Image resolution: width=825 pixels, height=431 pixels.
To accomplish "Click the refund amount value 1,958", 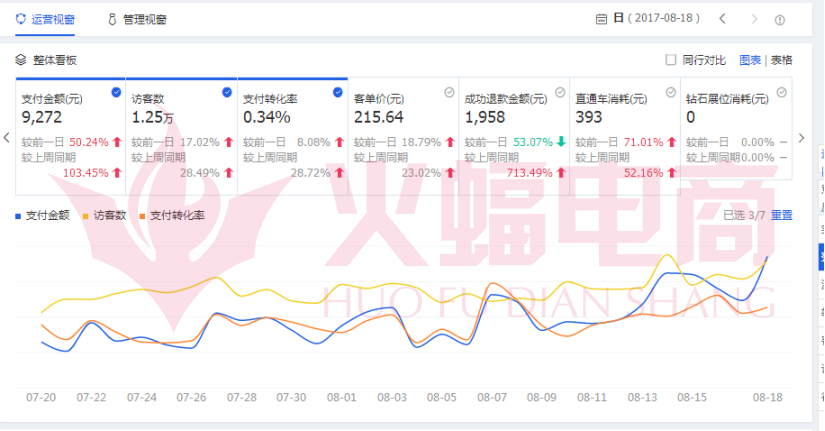I will [x=485, y=117].
